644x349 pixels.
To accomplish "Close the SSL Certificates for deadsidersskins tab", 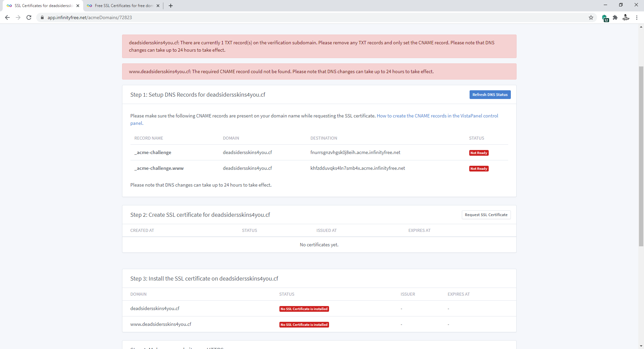I will (x=78, y=6).
